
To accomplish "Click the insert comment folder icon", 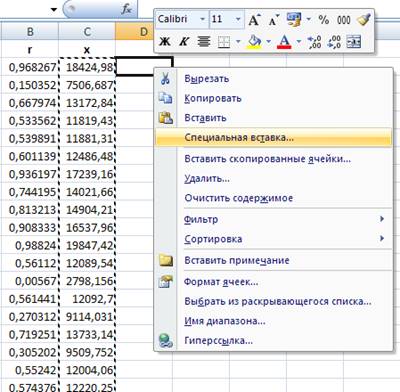I will point(166,260).
